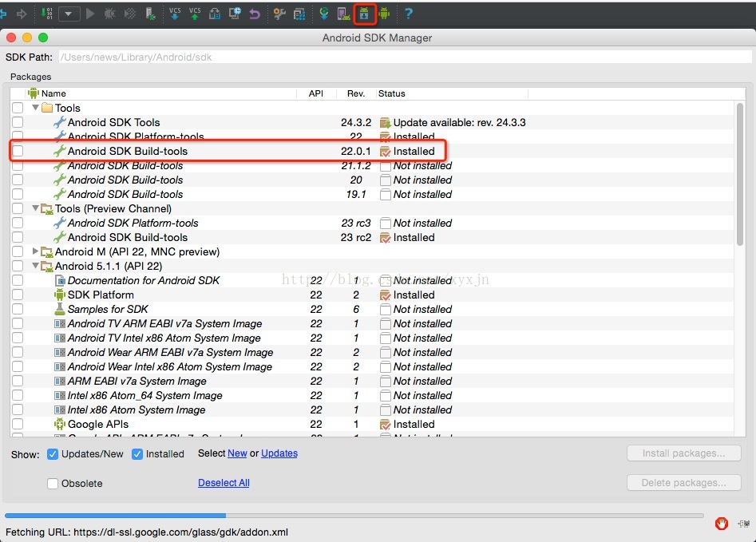Select Build-tools 23 rc2 row name
Viewport: 756px width, 542px height.
coord(128,237)
